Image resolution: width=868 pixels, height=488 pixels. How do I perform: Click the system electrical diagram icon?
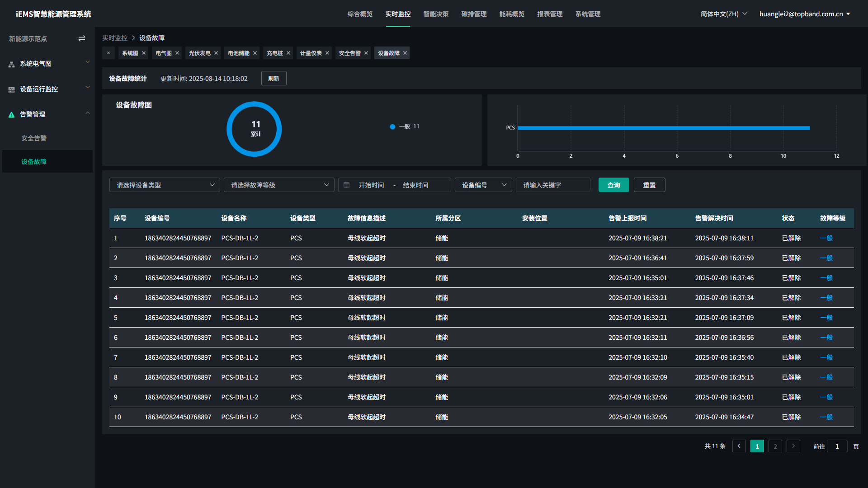12,64
